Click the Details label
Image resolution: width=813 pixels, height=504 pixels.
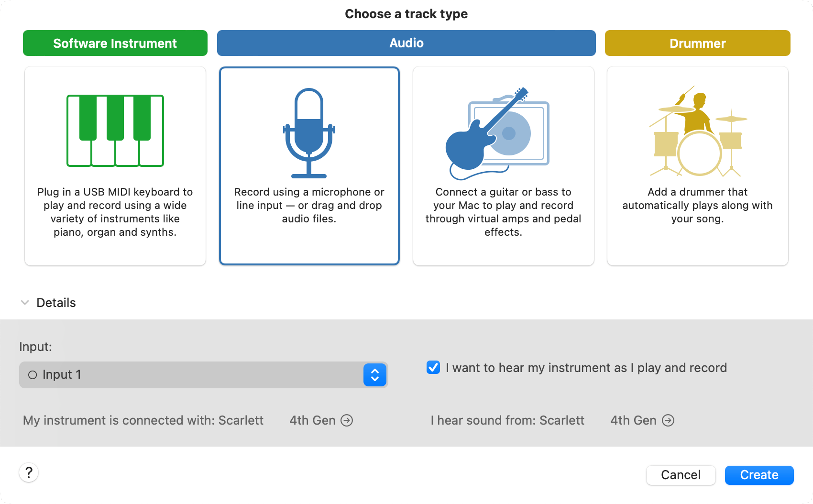56,303
